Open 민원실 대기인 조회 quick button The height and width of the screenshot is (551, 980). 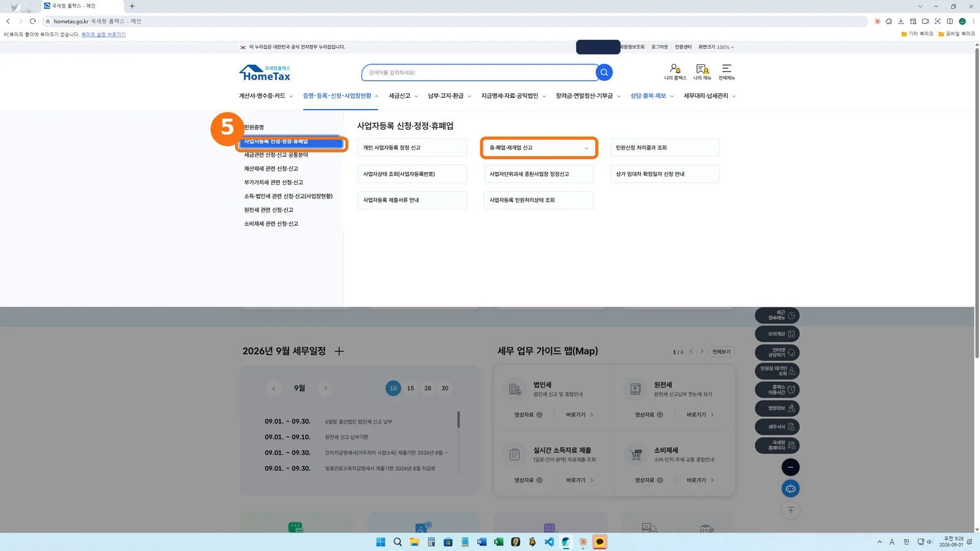[x=777, y=371]
